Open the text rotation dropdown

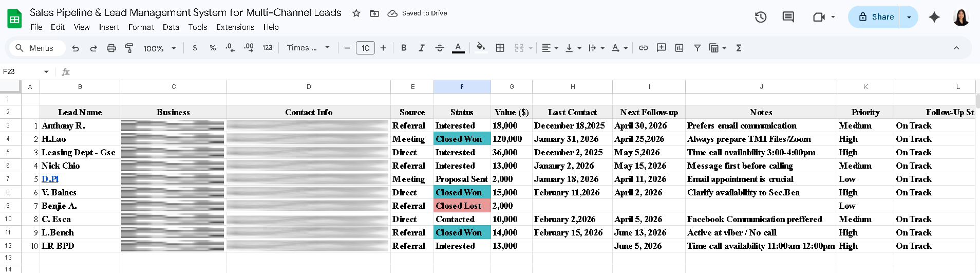click(x=619, y=48)
